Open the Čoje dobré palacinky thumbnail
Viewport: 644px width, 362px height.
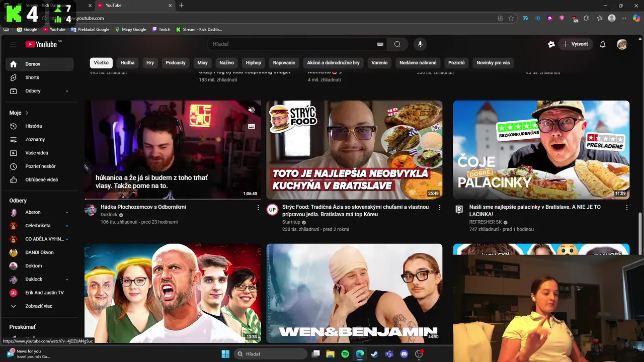pos(541,150)
